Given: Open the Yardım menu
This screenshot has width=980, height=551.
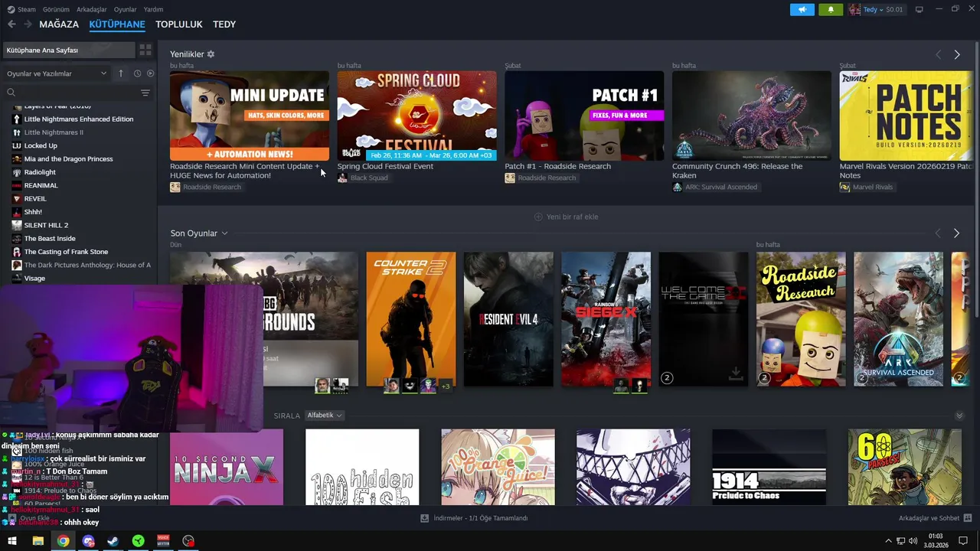Looking at the screenshot, I should (x=153, y=9).
